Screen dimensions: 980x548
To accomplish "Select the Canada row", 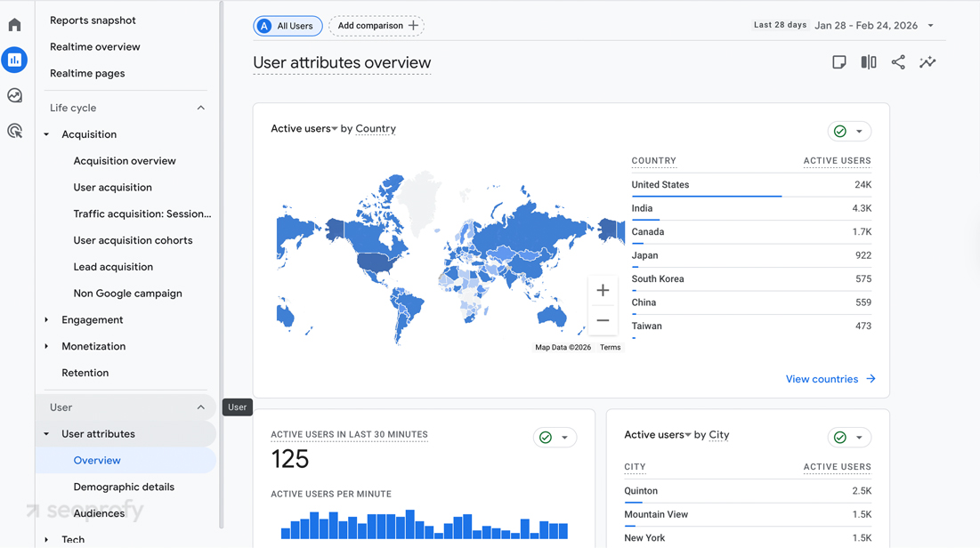I will pyautogui.click(x=751, y=232).
